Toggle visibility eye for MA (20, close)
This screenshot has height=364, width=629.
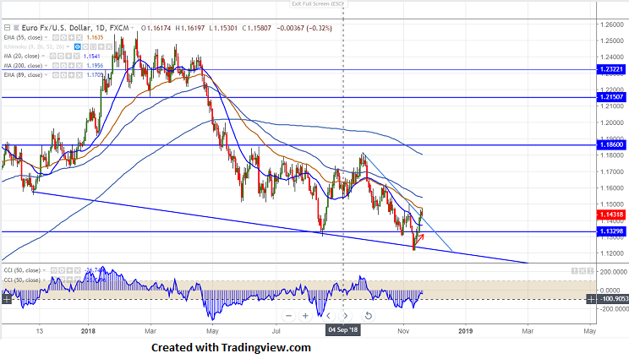(x=53, y=56)
